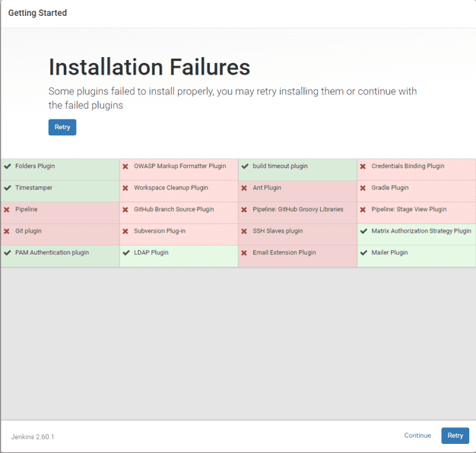Click the PAM Authentication plugin label
Viewport: 476px width, 453px height.
(52, 252)
